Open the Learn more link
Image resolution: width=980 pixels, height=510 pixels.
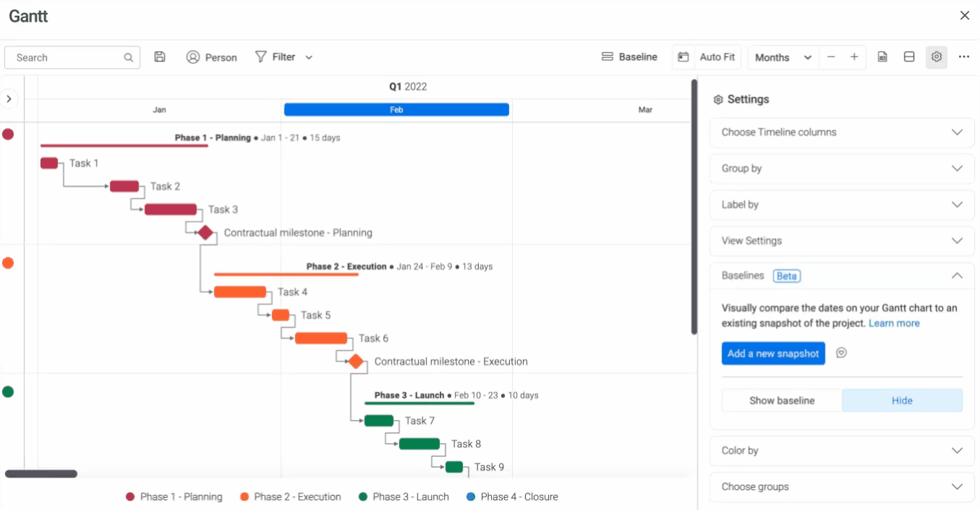(894, 323)
